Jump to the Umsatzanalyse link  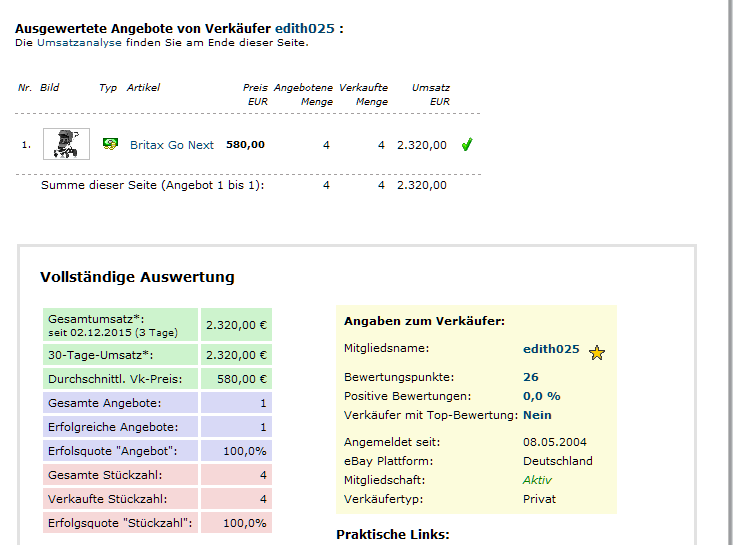tap(79, 43)
